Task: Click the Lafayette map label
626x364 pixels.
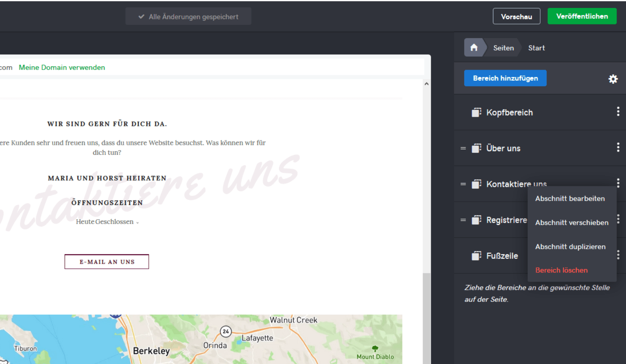Action: click(x=257, y=338)
